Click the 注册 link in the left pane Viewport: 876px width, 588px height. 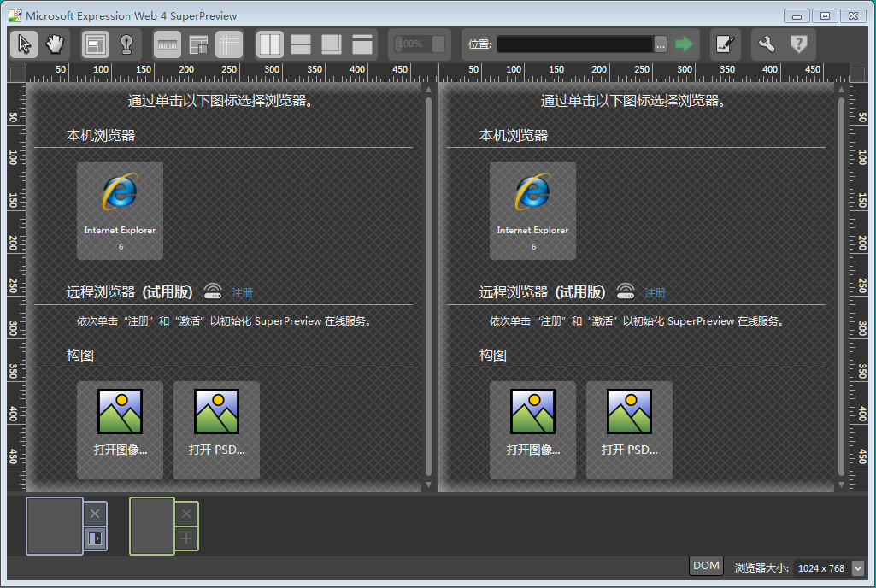click(242, 293)
